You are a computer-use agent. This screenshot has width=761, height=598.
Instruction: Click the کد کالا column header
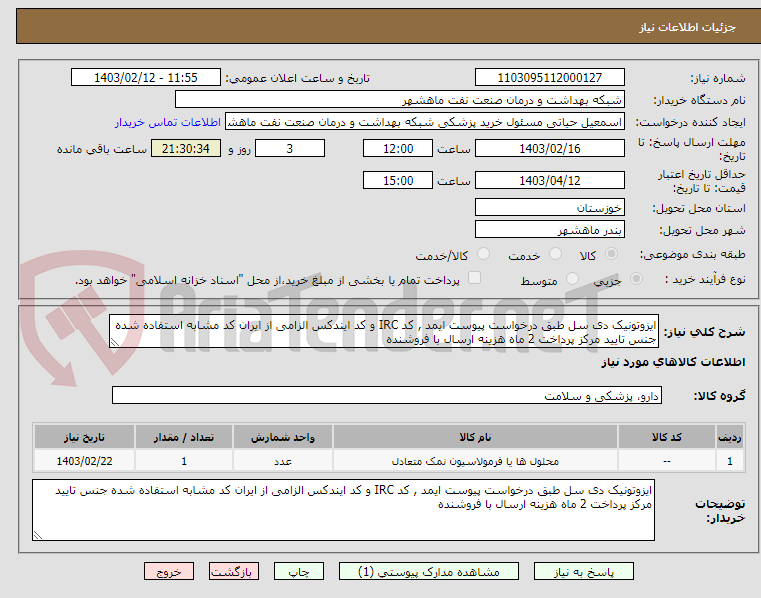(666, 437)
